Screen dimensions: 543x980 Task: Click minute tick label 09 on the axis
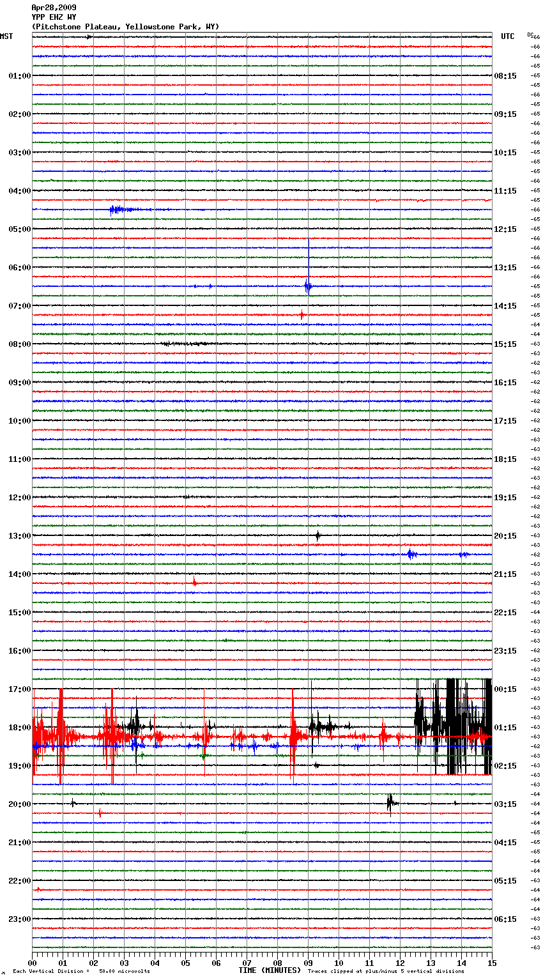308,963
